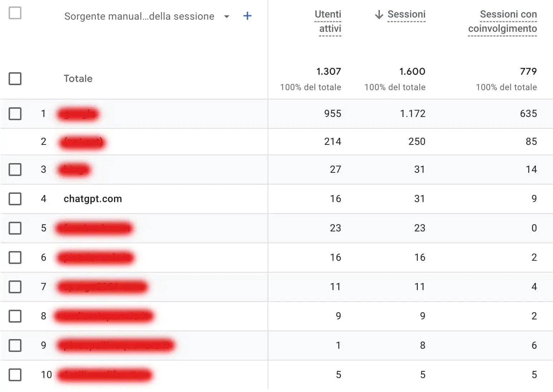The height and width of the screenshot is (392, 553).
Task: Click the total sessions value 1.600
Action: (412, 72)
